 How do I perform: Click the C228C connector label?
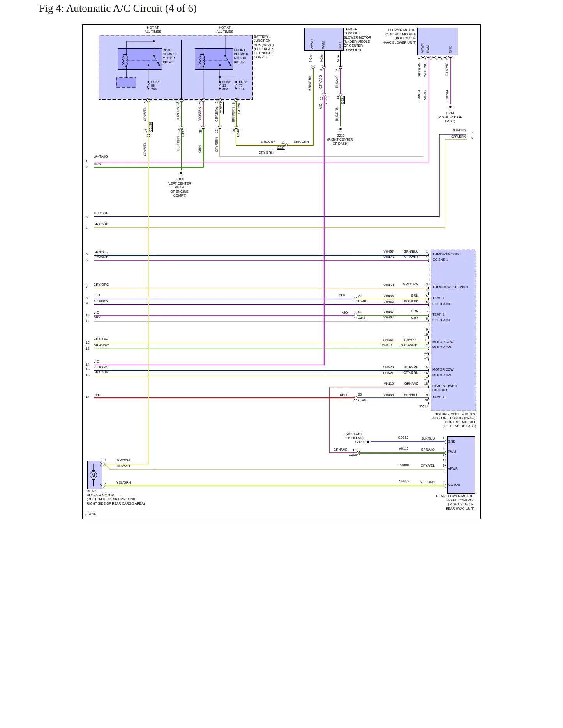tap(423, 406)
